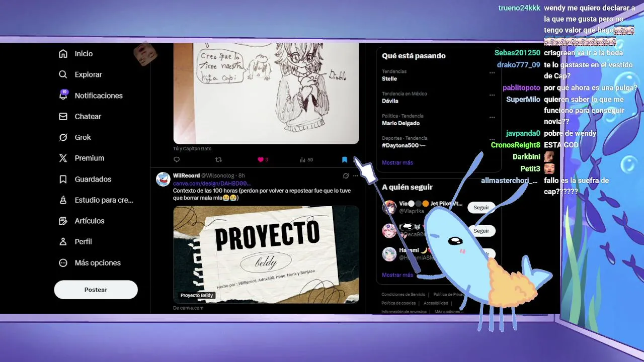644x362 pixels.
Task: Open WilRecord profile avatar
Action: (163, 179)
